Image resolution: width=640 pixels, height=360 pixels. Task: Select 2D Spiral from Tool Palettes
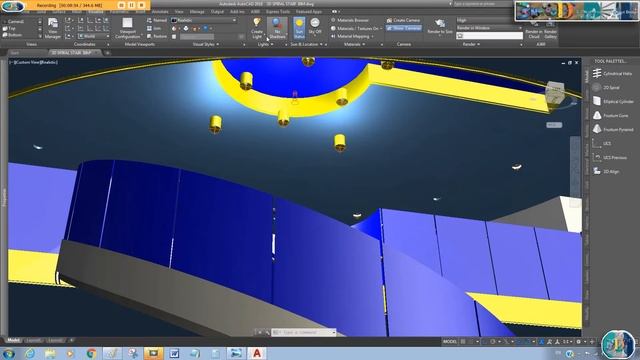click(607, 87)
